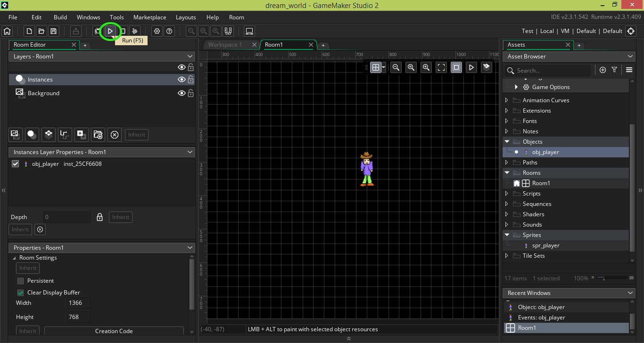The image size is (644, 343).
Task: Open the File menu
Action: click(x=13, y=17)
